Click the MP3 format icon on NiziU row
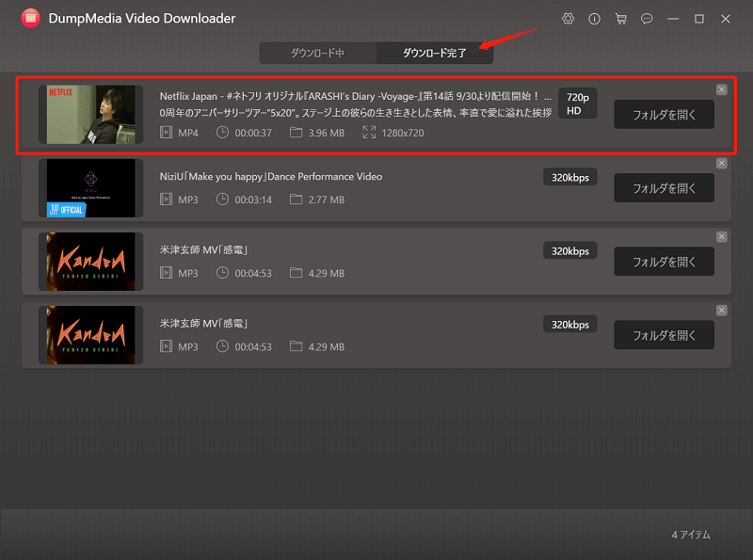This screenshot has width=753, height=560. point(167,199)
